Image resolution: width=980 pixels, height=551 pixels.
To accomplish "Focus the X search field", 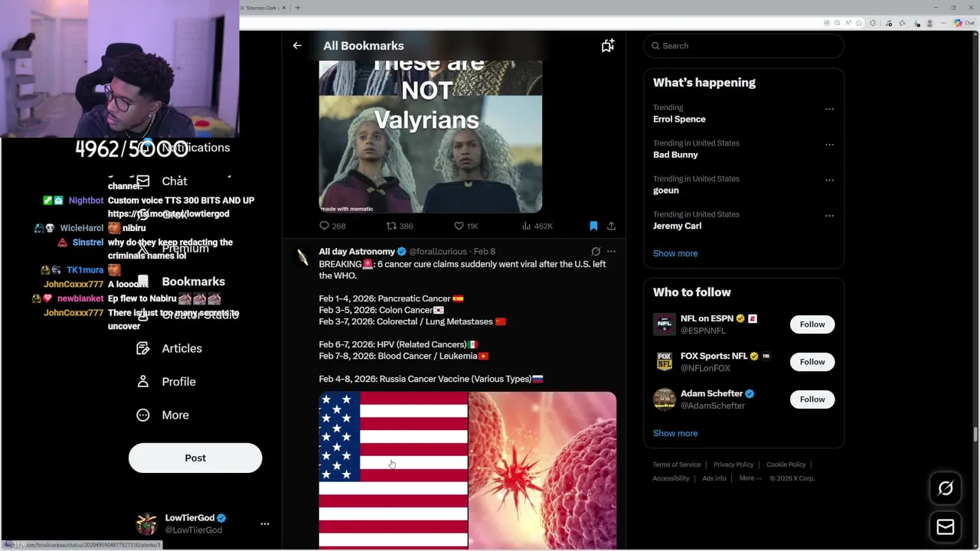I will 743,46.
